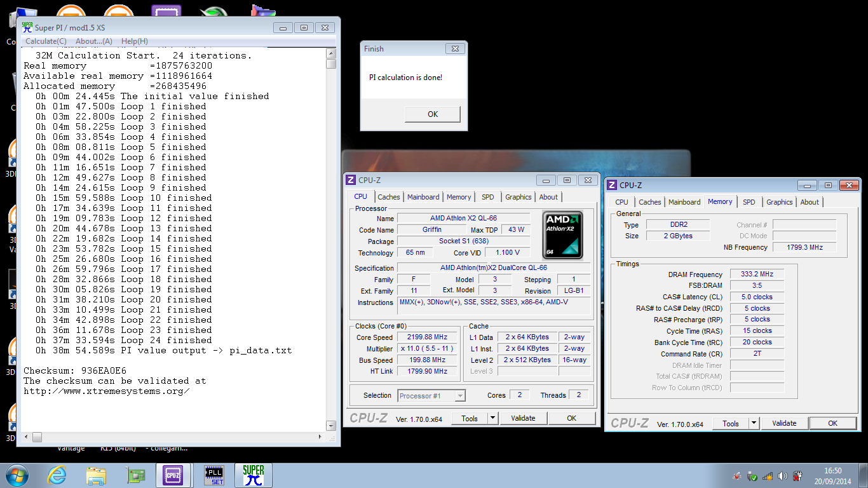Switch to About tab in right CPU-Z window
Viewport: 868px width, 488px height.
(810, 202)
